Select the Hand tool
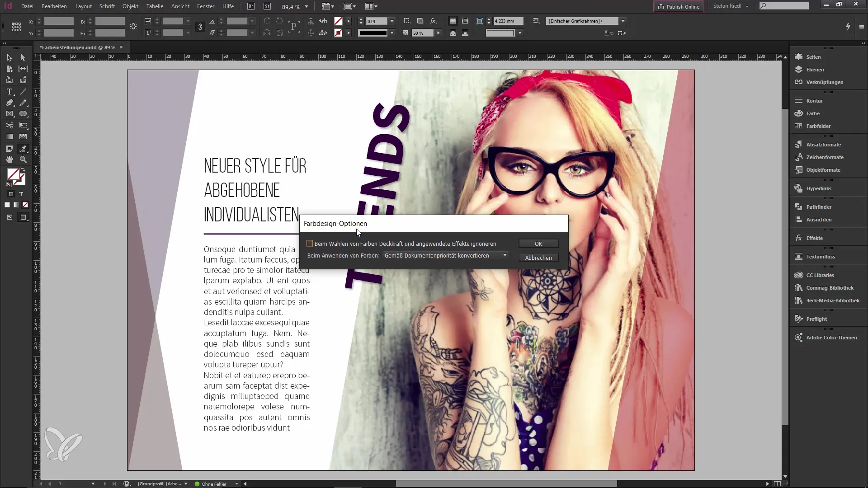The image size is (868, 488). click(9, 160)
